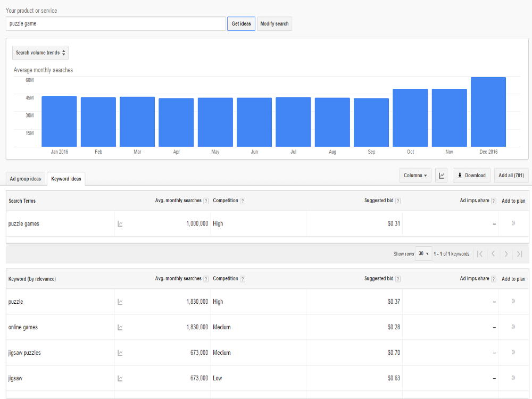This screenshot has height=399, width=532.
Task: Click $0.70 suggested bid value
Action: [x=394, y=353]
